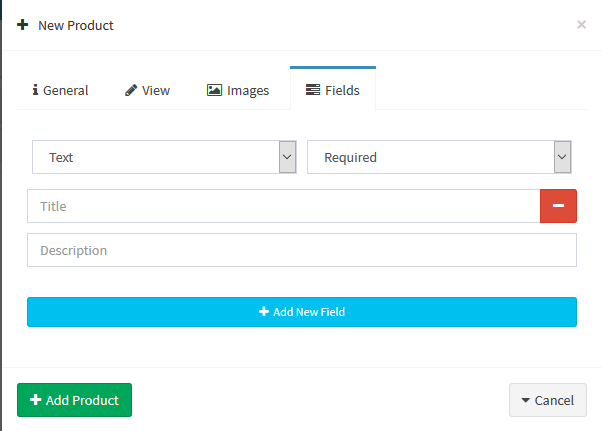The width and height of the screenshot is (602, 431).
Task: Click the red minus remove-field button
Action: tap(558, 206)
